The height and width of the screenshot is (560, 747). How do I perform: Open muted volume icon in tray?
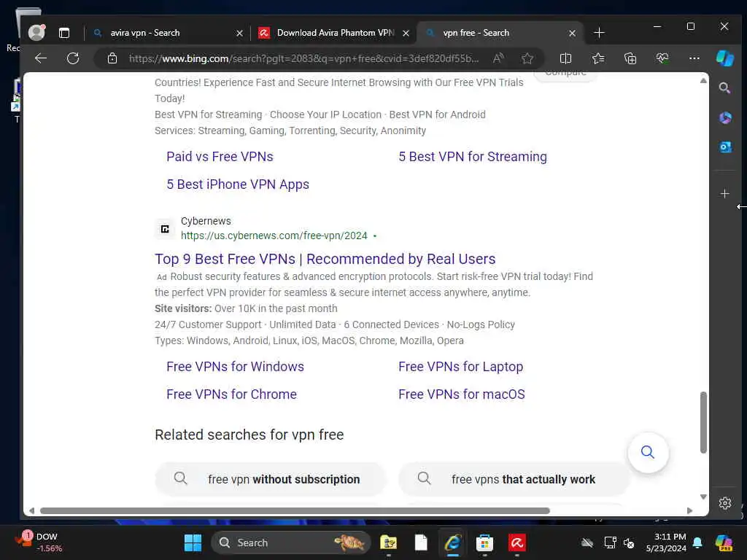629,542
